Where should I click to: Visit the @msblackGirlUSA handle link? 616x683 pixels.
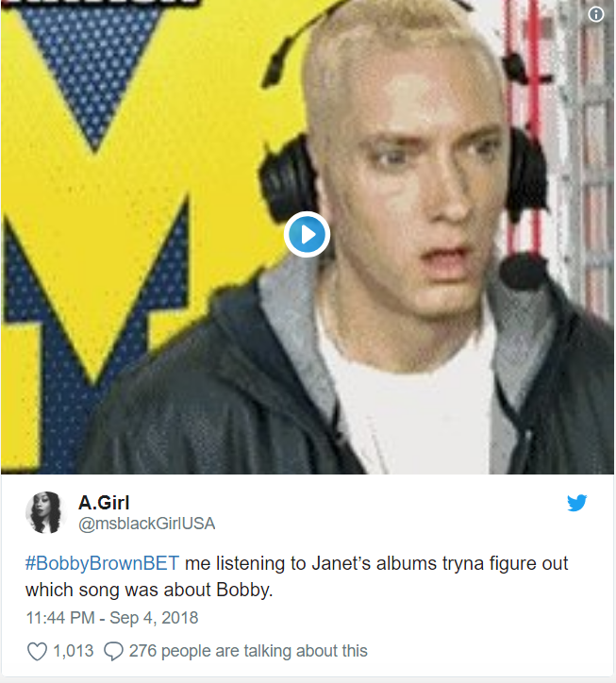pos(146,524)
